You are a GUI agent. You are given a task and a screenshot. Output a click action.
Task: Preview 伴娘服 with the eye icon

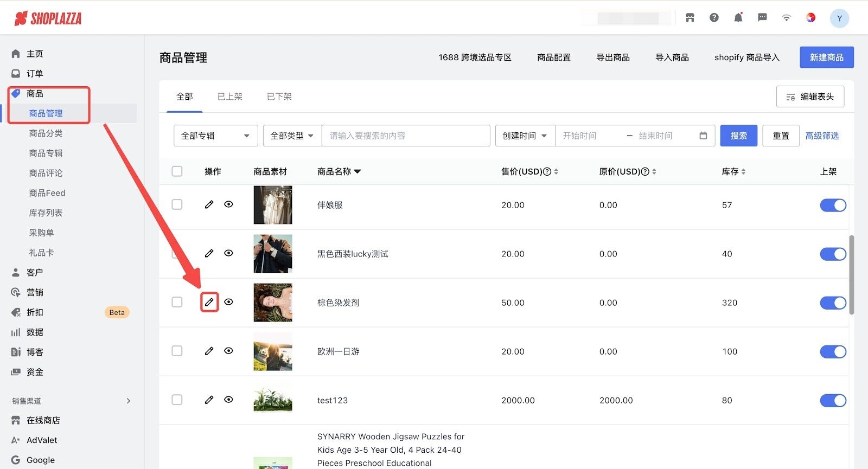tap(228, 204)
